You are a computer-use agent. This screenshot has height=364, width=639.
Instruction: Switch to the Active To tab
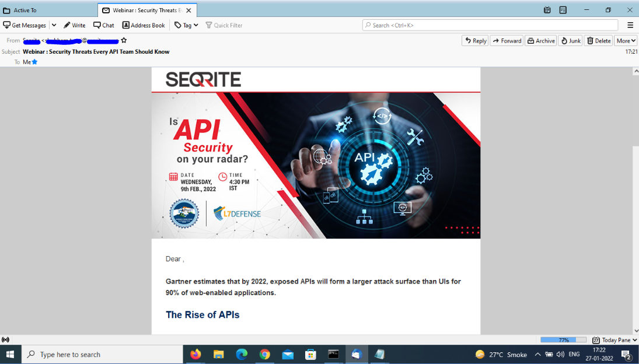point(49,10)
